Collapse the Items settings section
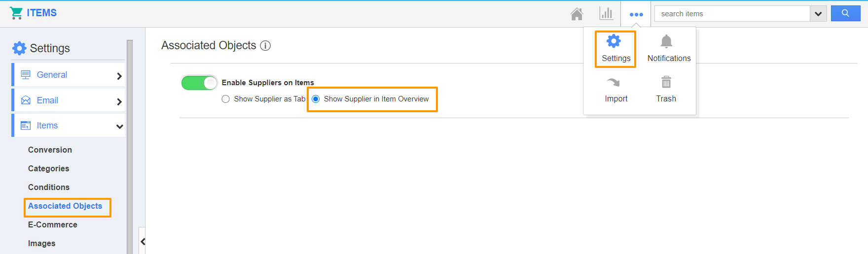Image resolution: width=868 pixels, height=254 pixels. pos(69,126)
